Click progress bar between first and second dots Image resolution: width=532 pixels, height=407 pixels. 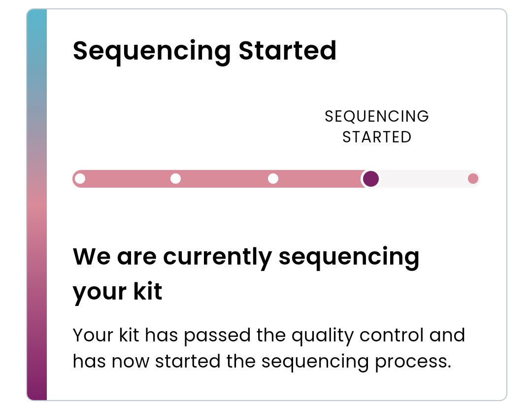pyautogui.click(x=128, y=178)
